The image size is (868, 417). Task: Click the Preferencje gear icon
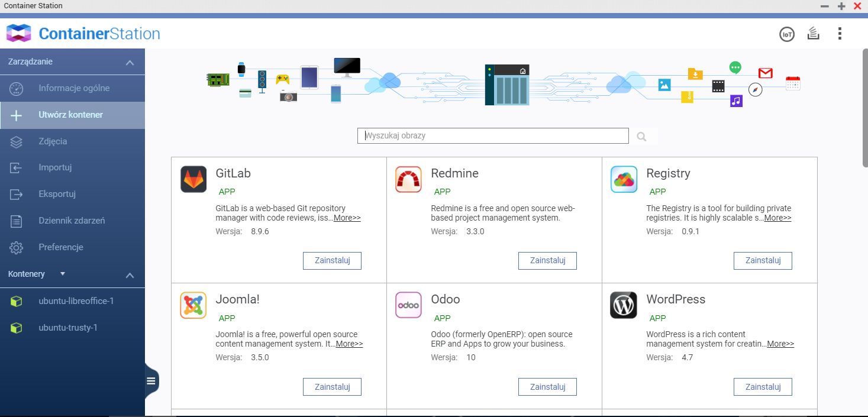pyautogui.click(x=16, y=248)
